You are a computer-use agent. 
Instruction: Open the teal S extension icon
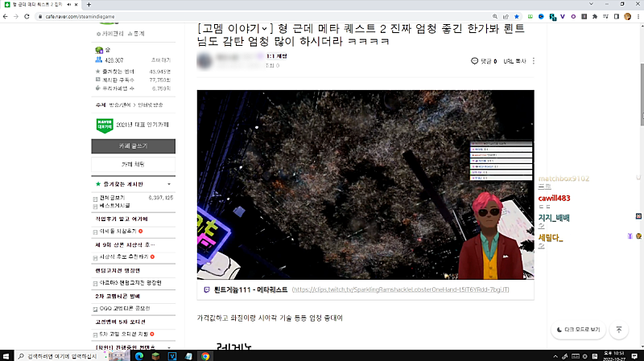coord(552,17)
